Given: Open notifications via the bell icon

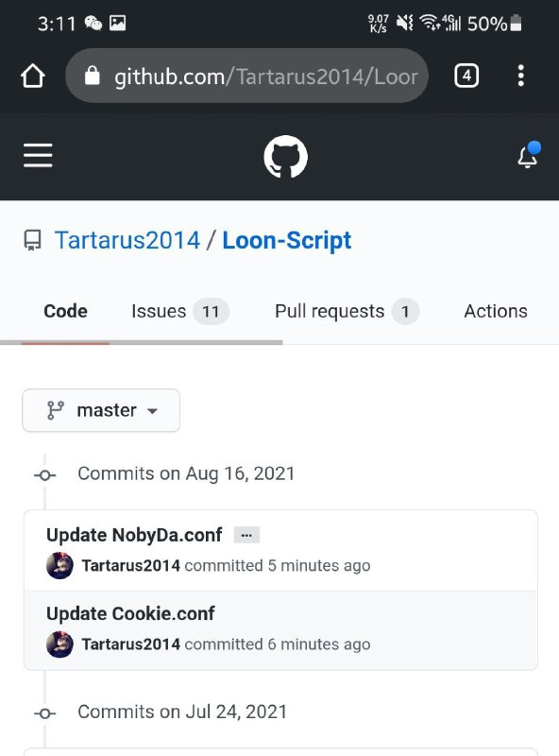Looking at the screenshot, I should [529, 155].
